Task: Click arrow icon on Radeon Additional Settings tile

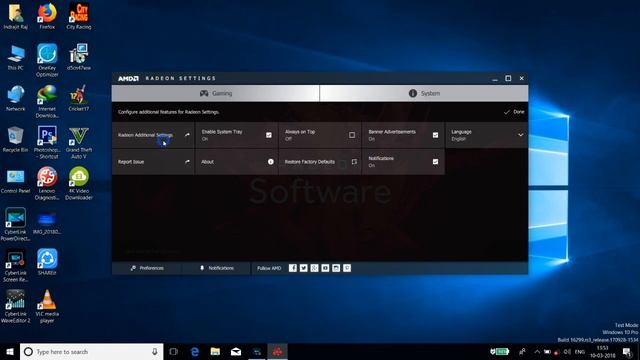Action: (x=187, y=135)
